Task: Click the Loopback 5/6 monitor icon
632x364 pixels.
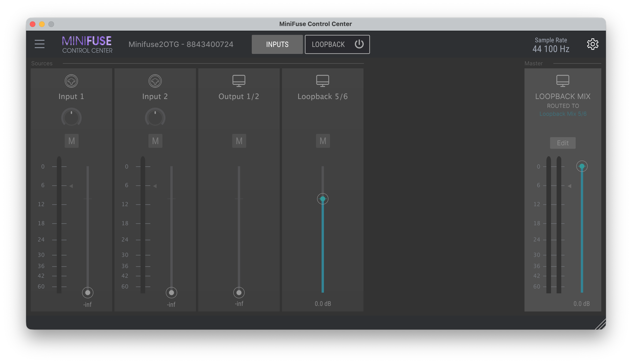Action: click(x=323, y=81)
